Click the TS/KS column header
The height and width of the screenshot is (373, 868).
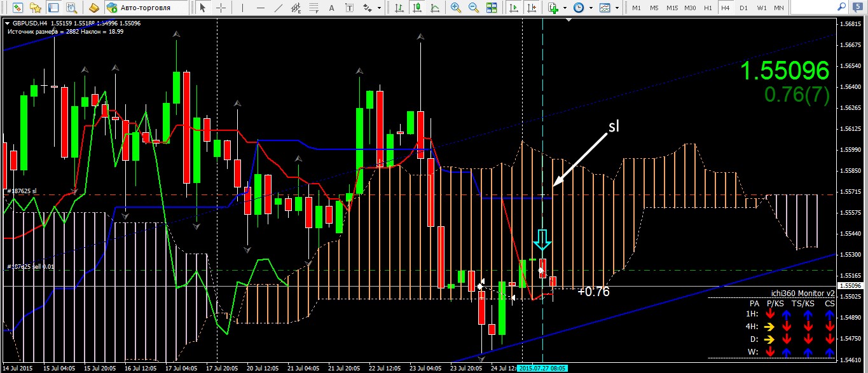[803, 303]
